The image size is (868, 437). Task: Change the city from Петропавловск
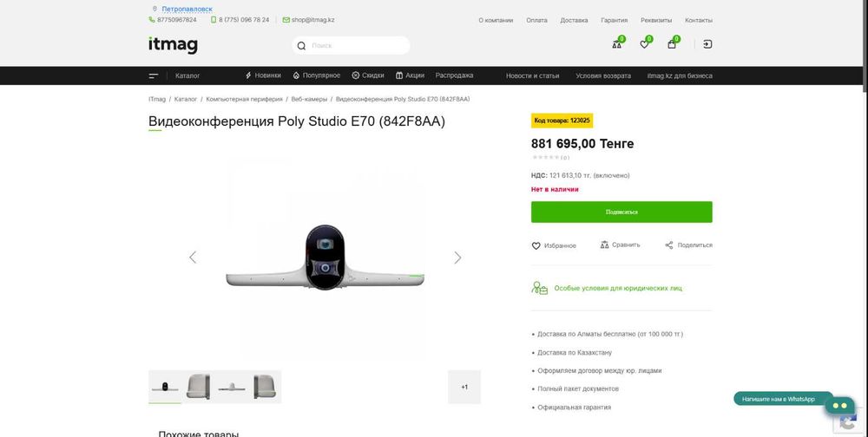pos(187,9)
